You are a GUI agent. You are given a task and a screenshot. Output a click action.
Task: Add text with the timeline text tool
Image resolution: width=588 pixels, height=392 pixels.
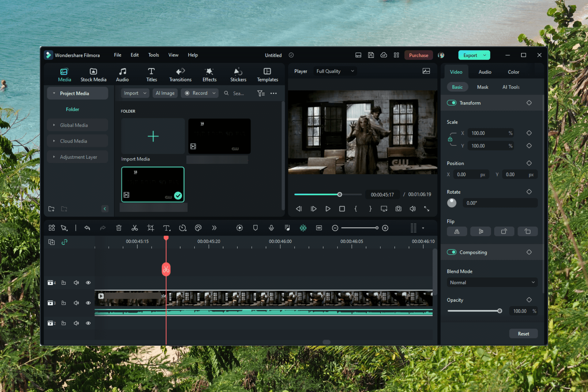[x=167, y=228]
